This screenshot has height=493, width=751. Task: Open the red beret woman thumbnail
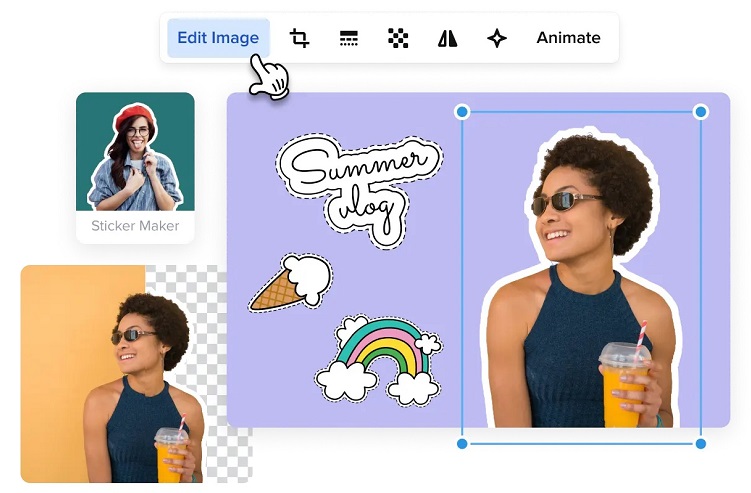[135, 152]
